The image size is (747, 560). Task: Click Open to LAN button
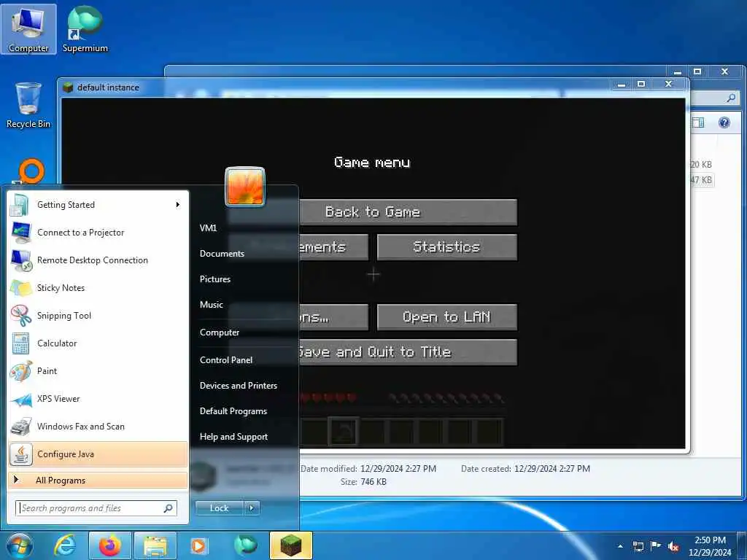pyautogui.click(x=447, y=317)
